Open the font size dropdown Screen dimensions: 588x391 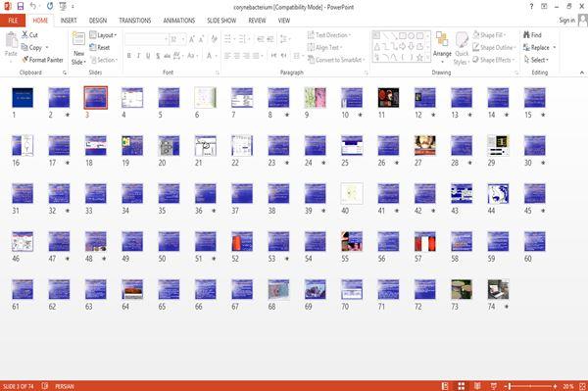183,39
